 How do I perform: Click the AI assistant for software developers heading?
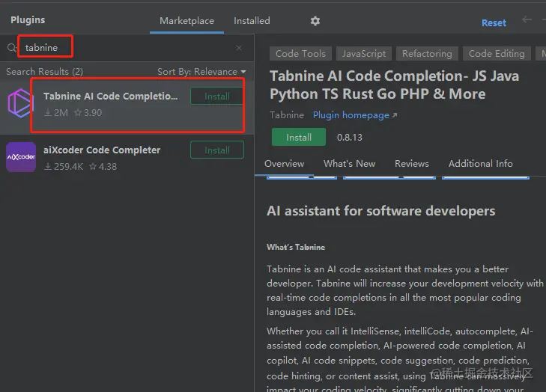(x=381, y=211)
